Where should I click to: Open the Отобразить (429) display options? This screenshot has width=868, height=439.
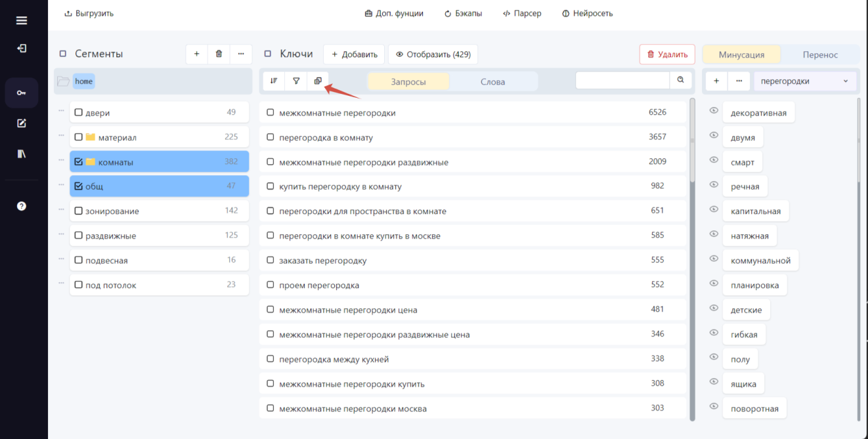[x=433, y=54]
